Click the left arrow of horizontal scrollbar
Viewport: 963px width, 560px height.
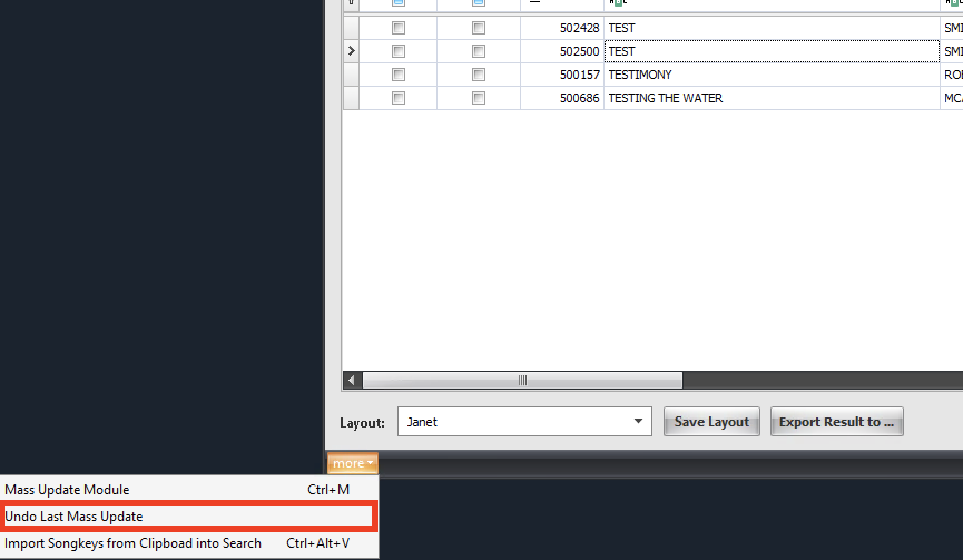[351, 380]
